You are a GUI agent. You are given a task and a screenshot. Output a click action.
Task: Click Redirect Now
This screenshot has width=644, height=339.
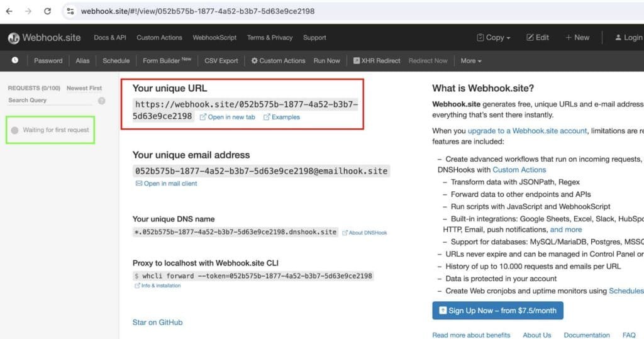click(x=428, y=61)
